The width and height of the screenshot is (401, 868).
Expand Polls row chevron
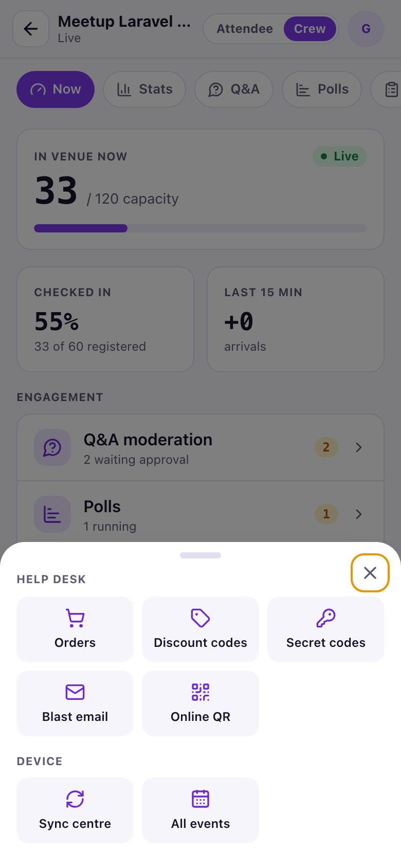click(359, 514)
